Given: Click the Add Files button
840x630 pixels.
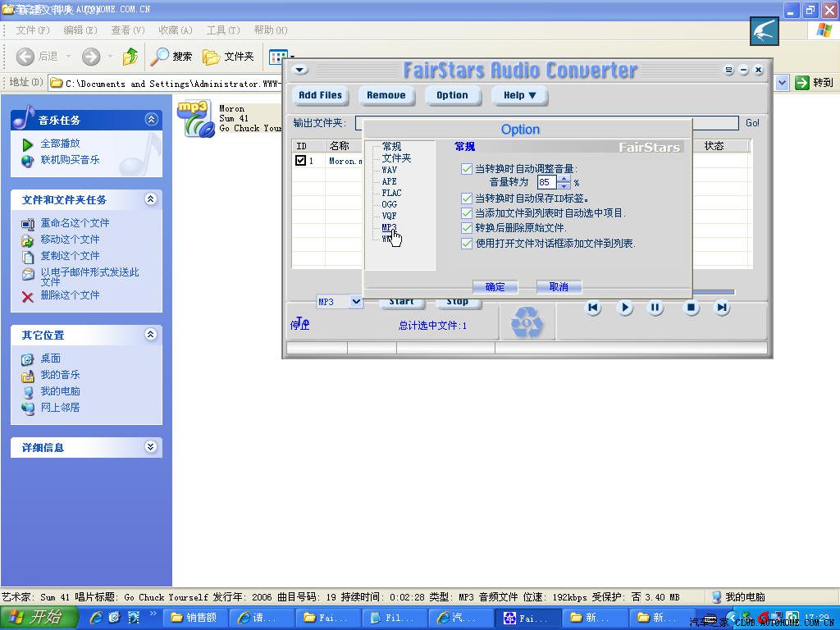Looking at the screenshot, I should [x=320, y=95].
